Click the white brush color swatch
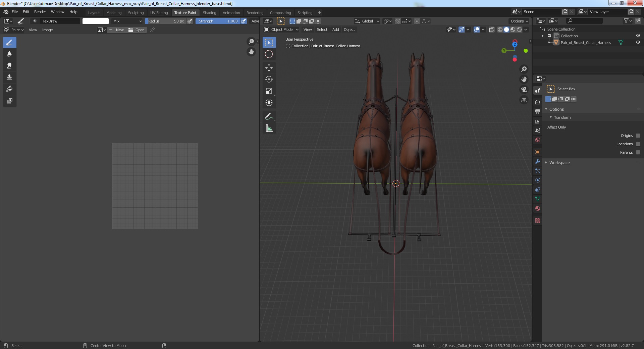 (x=96, y=21)
